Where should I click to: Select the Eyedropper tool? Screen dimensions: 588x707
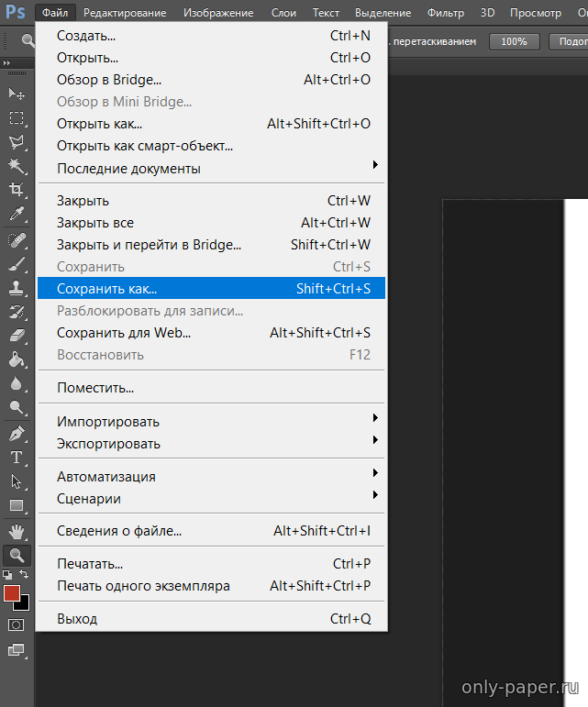click(17, 214)
